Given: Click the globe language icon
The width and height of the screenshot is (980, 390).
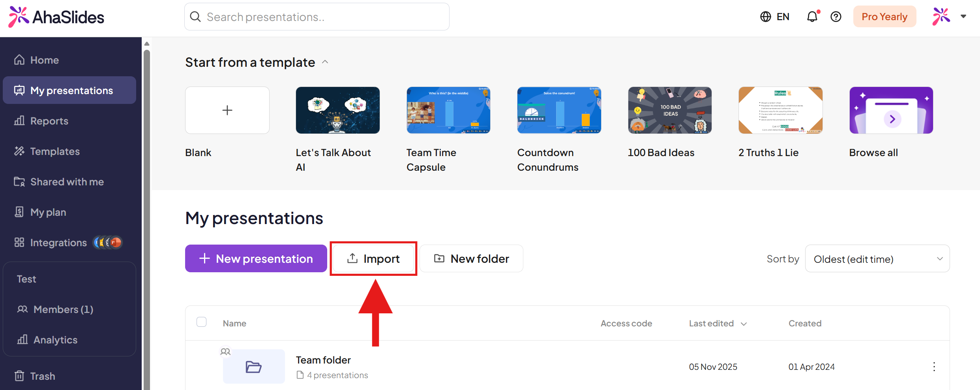Looking at the screenshot, I should pos(765,17).
